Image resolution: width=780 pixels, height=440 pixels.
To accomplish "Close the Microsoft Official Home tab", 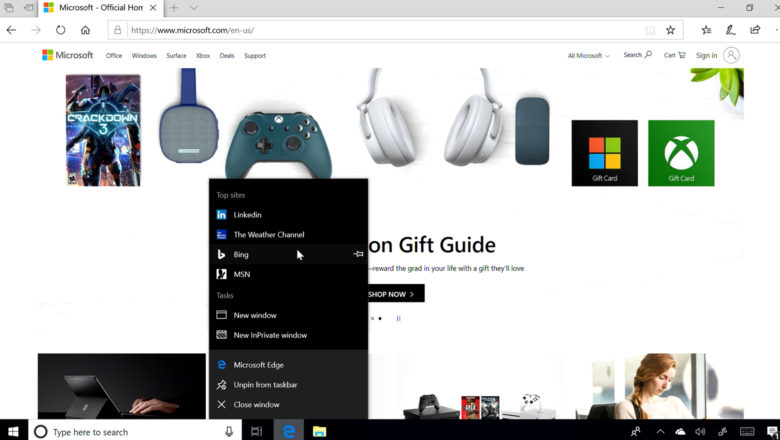I will [153, 8].
